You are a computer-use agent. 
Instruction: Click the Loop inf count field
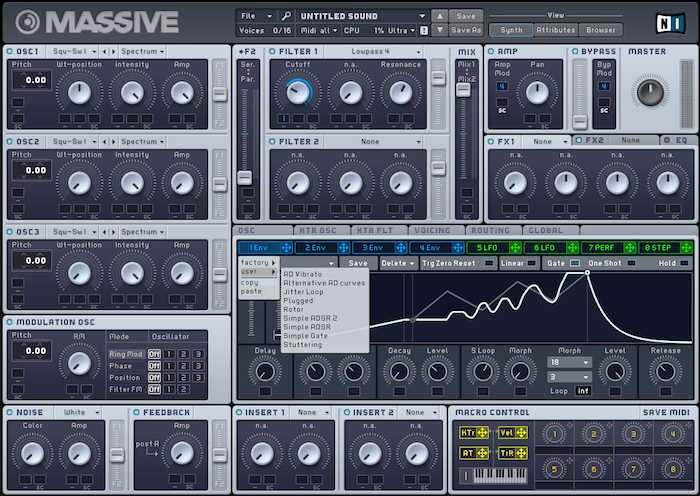pos(583,391)
